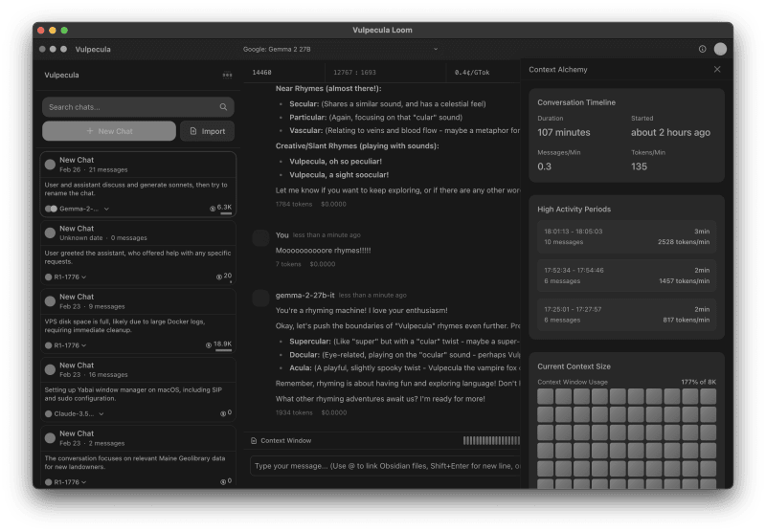Click the Vulpecula sidebar heading
This screenshot has width=766, height=532.
pos(61,76)
